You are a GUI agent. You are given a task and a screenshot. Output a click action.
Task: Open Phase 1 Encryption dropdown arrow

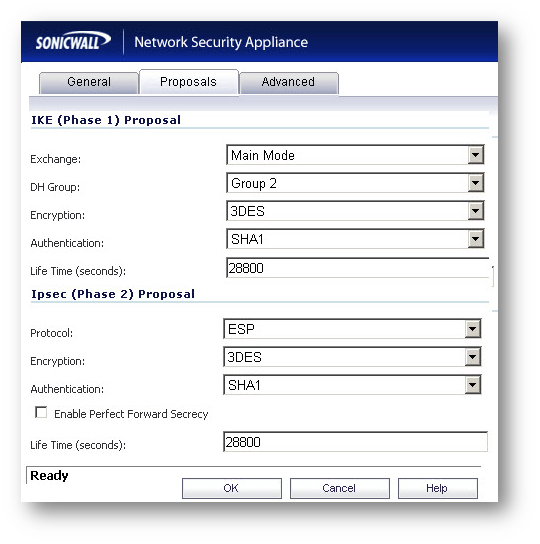pos(475,211)
